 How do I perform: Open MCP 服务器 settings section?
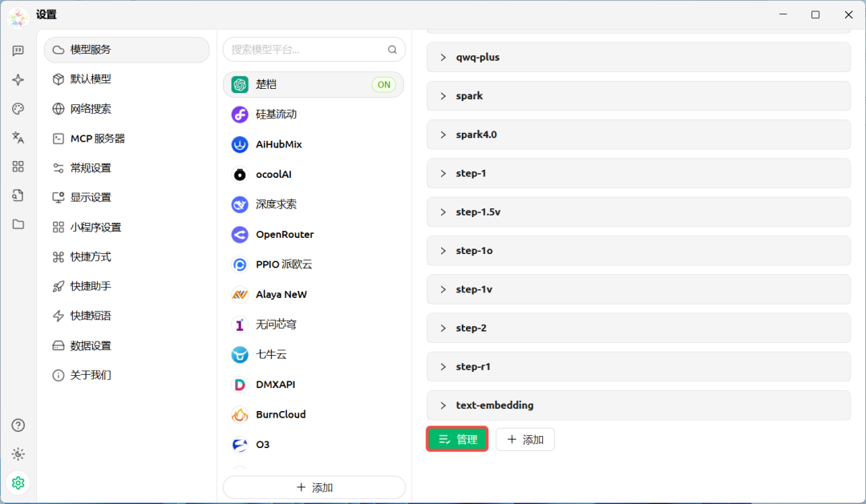pyautogui.click(x=127, y=139)
